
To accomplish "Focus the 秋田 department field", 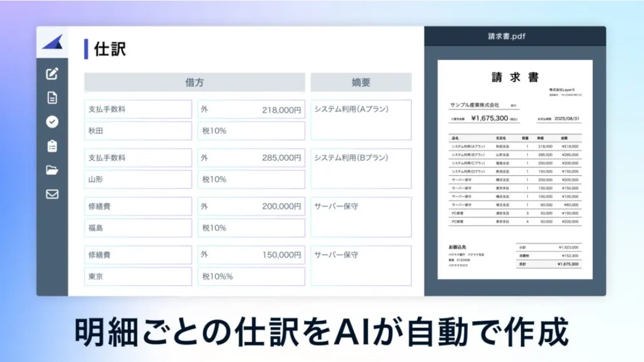I will pos(138,131).
